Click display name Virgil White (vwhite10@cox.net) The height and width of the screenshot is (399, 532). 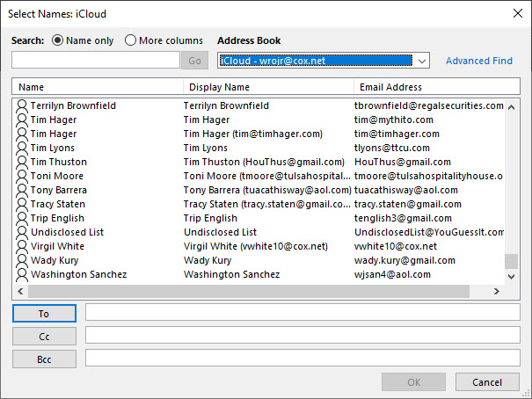coord(256,246)
